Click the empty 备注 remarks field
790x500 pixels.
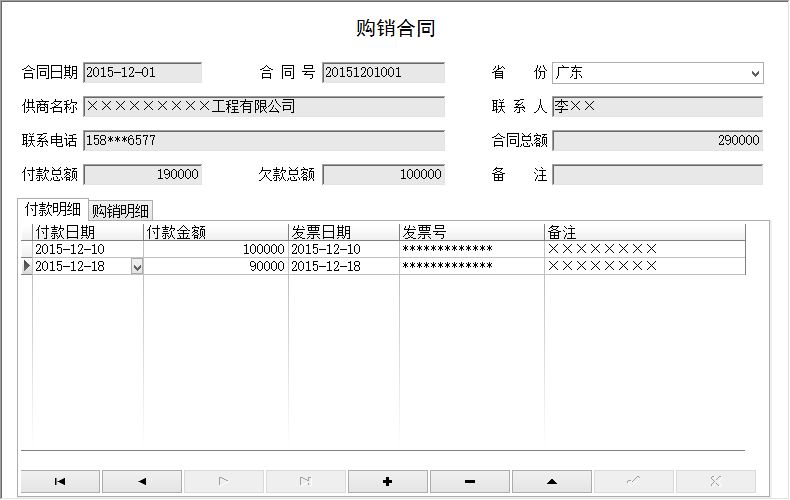click(x=657, y=175)
